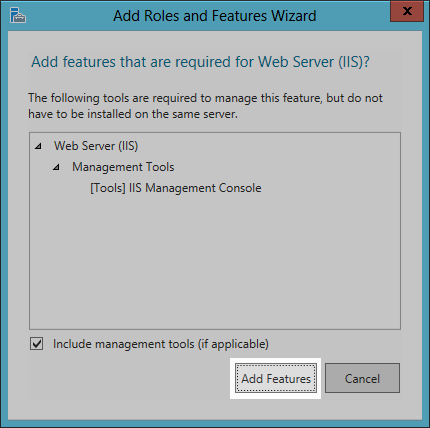Select the Web Server (IIS) tree label
This screenshot has height=428, width=430.
(96, 146)
